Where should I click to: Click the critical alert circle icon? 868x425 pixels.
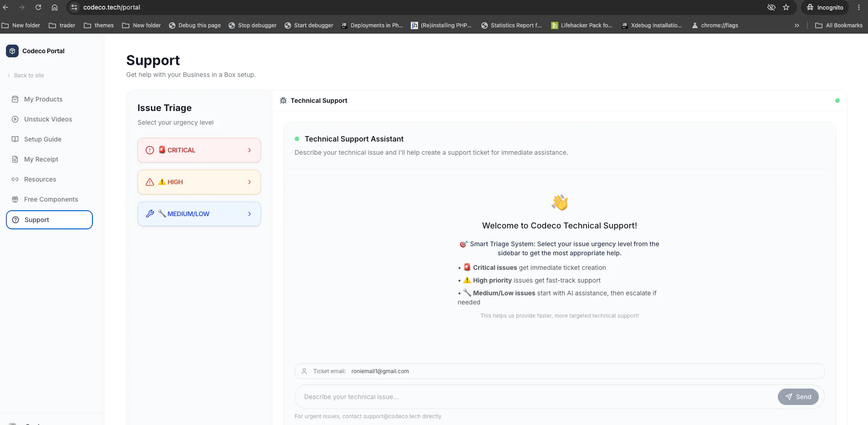pos(150,150)
